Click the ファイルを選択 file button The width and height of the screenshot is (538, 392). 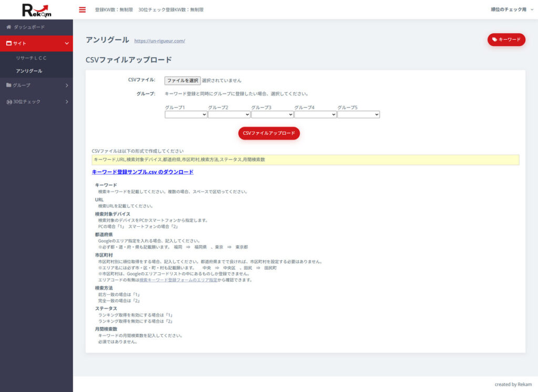[182, 81]
